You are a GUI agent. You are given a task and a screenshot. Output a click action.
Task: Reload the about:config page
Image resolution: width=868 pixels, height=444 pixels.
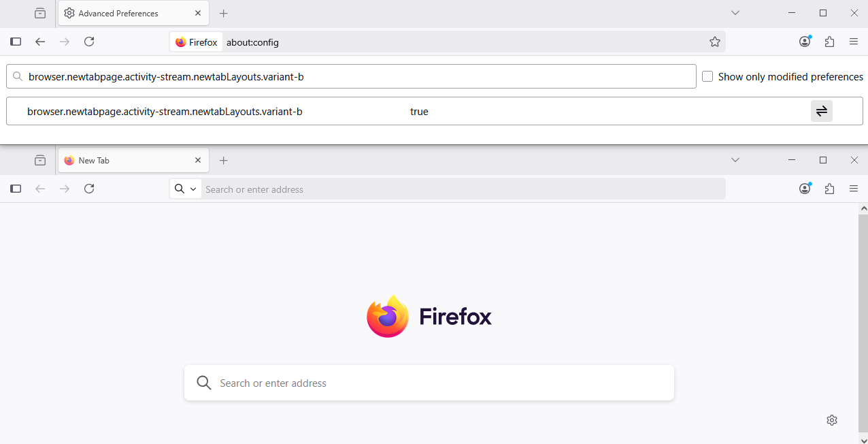coord(89,42)
